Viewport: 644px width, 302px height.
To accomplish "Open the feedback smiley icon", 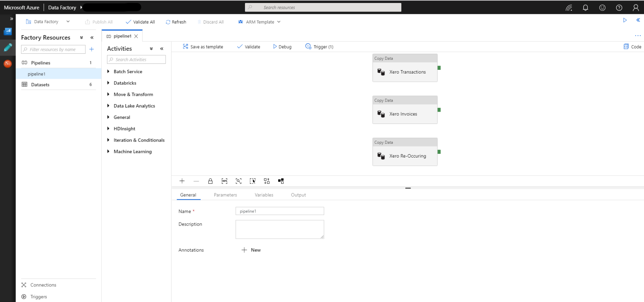I will [x=602, y=7].
